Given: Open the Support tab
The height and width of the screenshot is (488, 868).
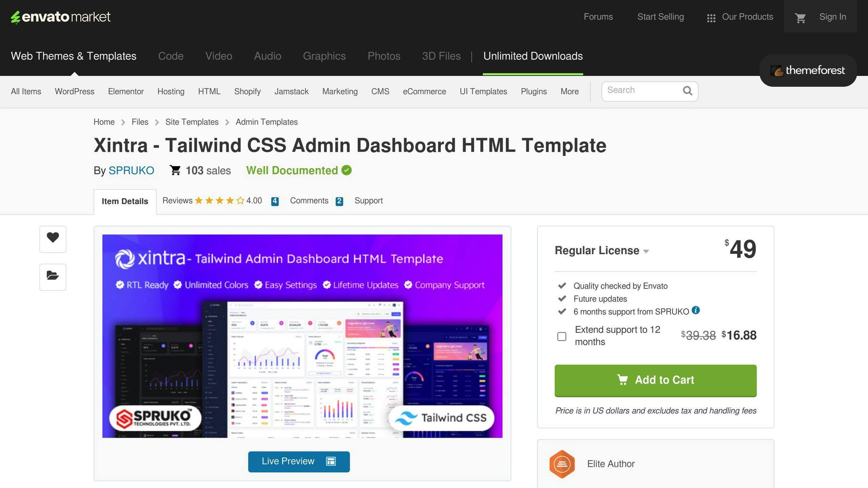Looking at the screenshot, I should pyautogui.click(x=368, y=201).
